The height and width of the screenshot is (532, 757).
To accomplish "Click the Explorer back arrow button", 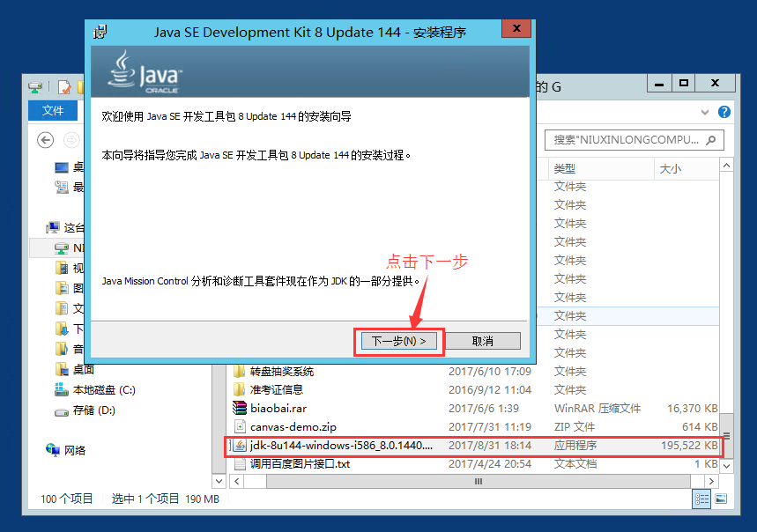I will click(45, 140).
